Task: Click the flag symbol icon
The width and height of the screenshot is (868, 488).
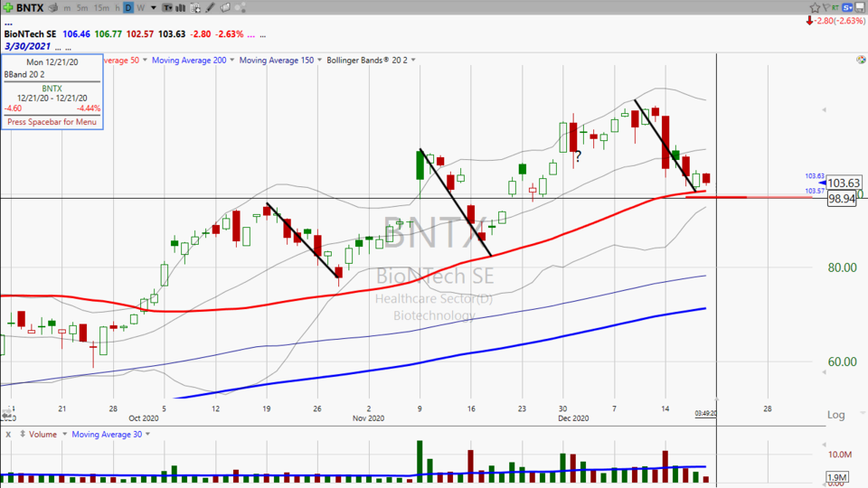Action: tap(826, 7)
